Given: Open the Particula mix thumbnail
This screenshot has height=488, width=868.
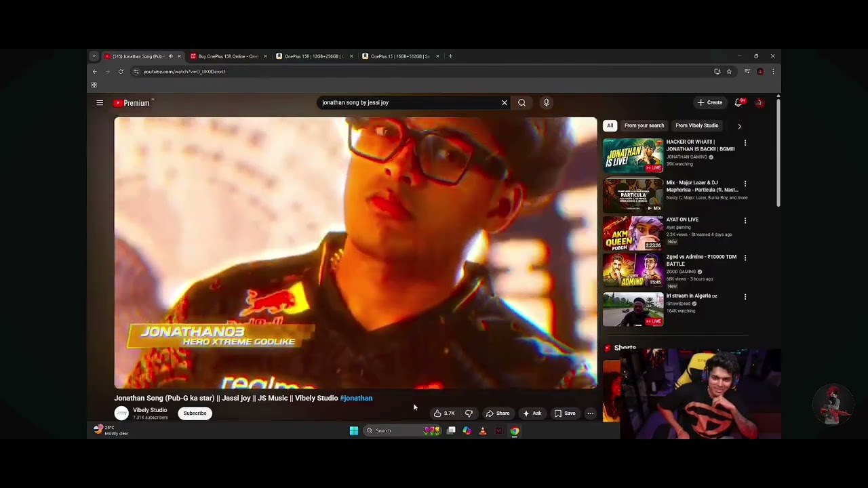Looking at the screenshot, I should [633, 195].
